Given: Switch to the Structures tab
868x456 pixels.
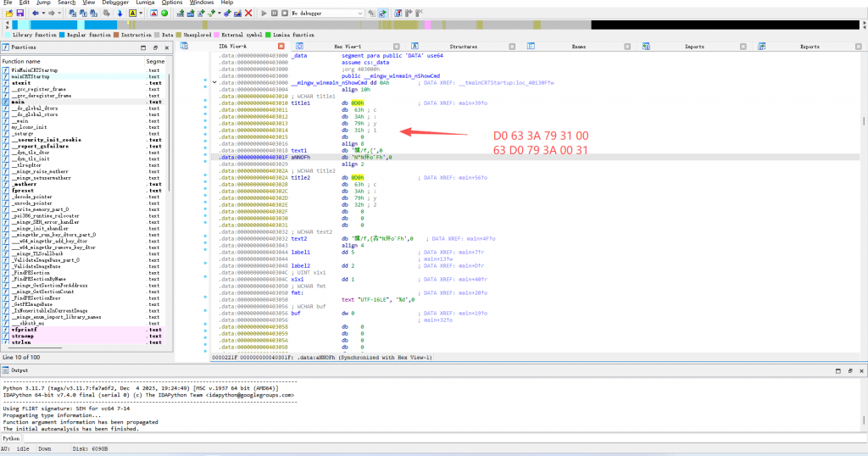Looking at the screenshot, I should coord(463,47).
